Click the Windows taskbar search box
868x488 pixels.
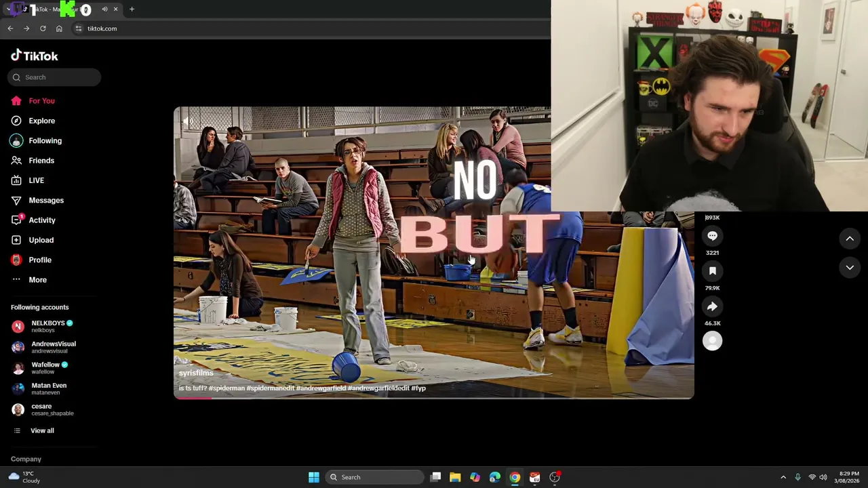coord(373,477)
